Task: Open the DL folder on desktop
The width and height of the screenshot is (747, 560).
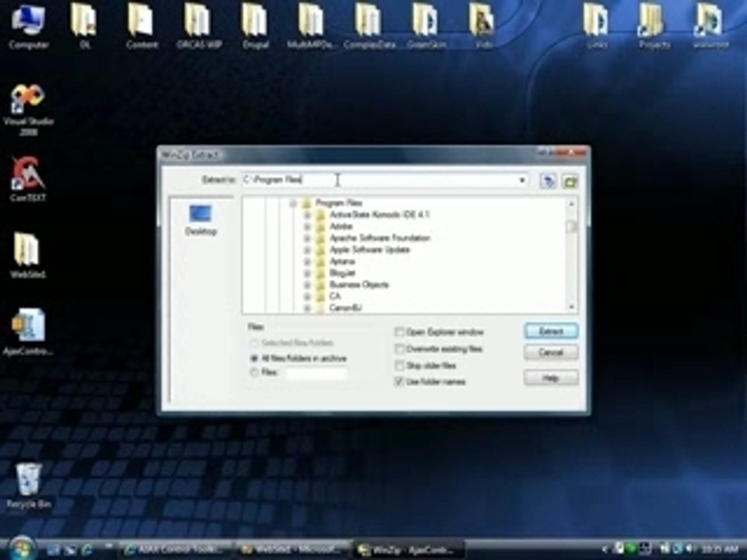Action: pyautogui.click(x=84, y=26)
